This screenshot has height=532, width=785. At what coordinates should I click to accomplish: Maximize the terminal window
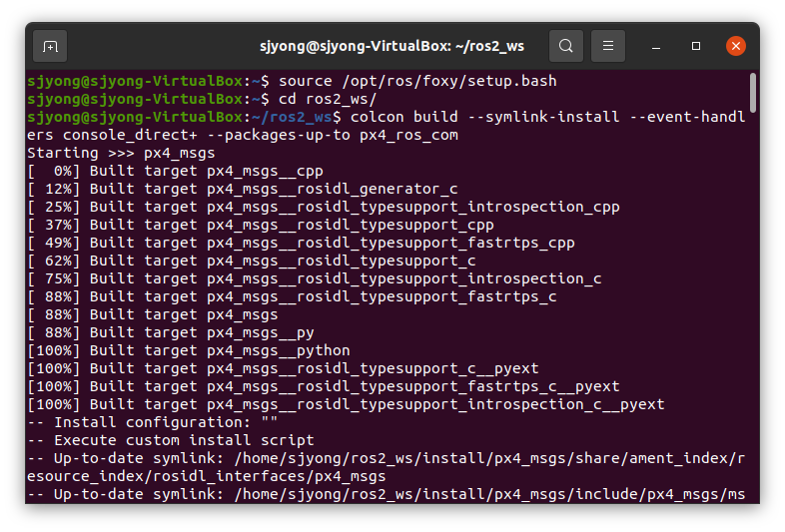tap(696, 46)
